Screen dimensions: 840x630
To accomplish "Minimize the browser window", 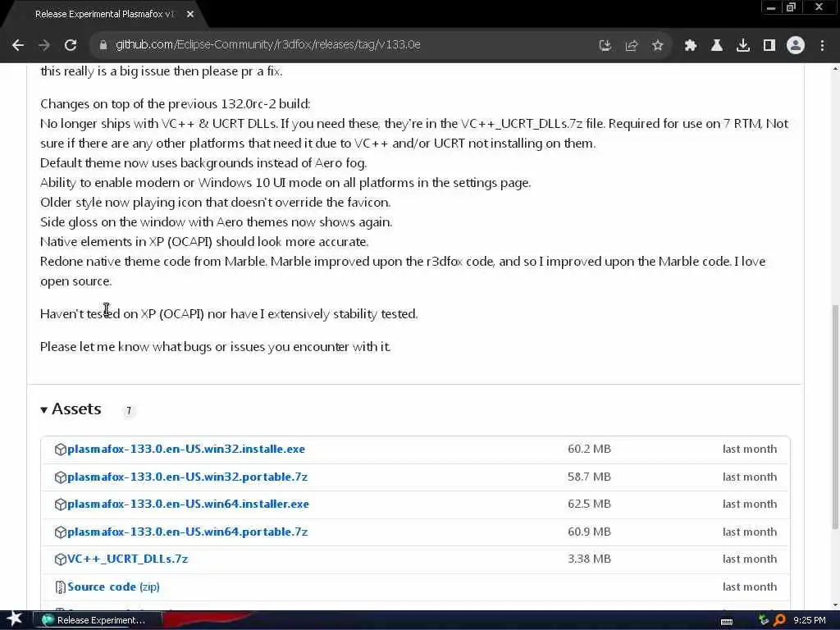I will (x=771, y=7).
